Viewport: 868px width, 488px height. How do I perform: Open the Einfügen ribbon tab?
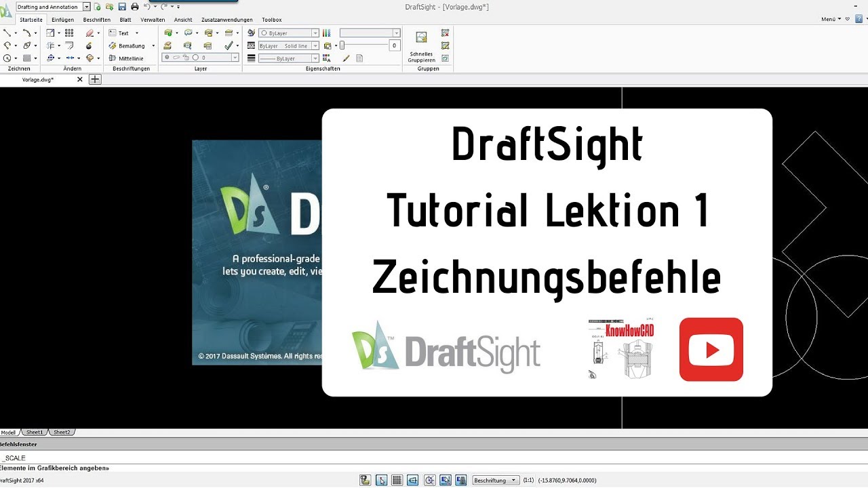[63, 20]
